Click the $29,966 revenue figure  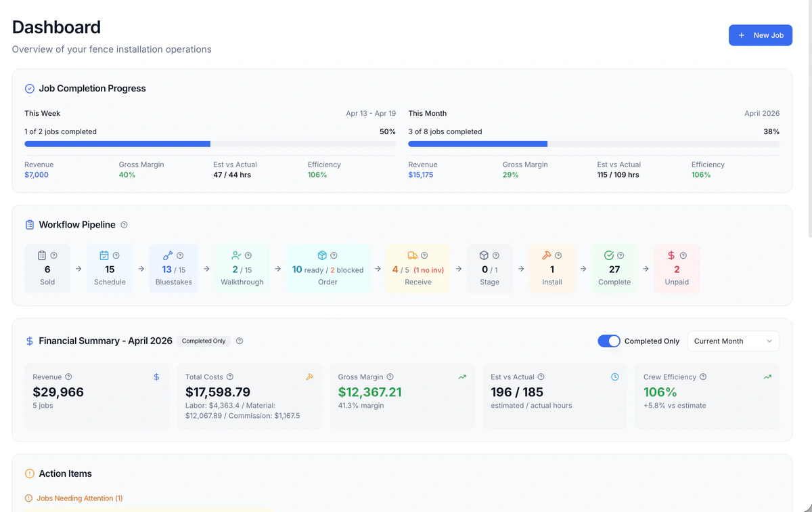[x=58, y=392]
